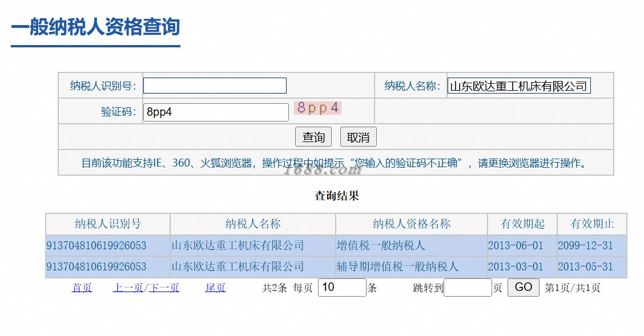Image resolution: width=644 pixels, height=336 pixels.
Task: Click the 验证码: label
Action: tap(119, 112)
